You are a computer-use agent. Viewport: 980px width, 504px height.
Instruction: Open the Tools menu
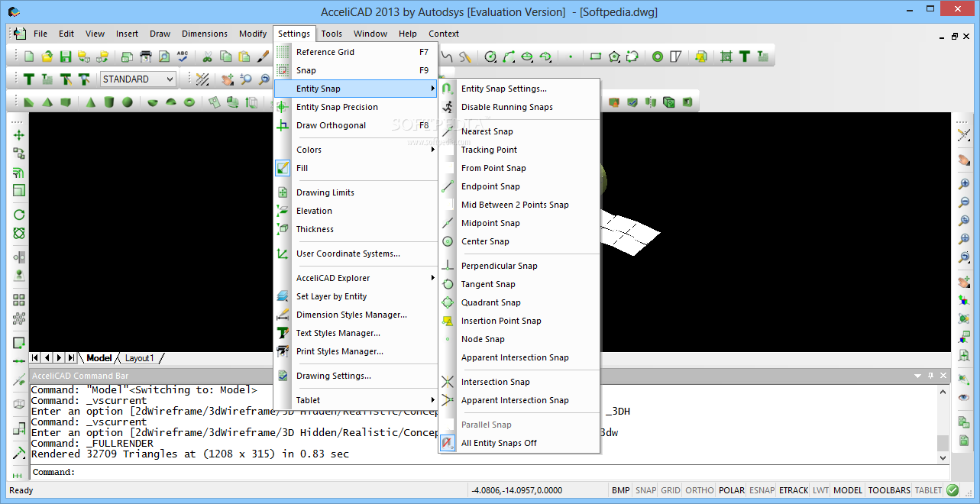(332, 34)
